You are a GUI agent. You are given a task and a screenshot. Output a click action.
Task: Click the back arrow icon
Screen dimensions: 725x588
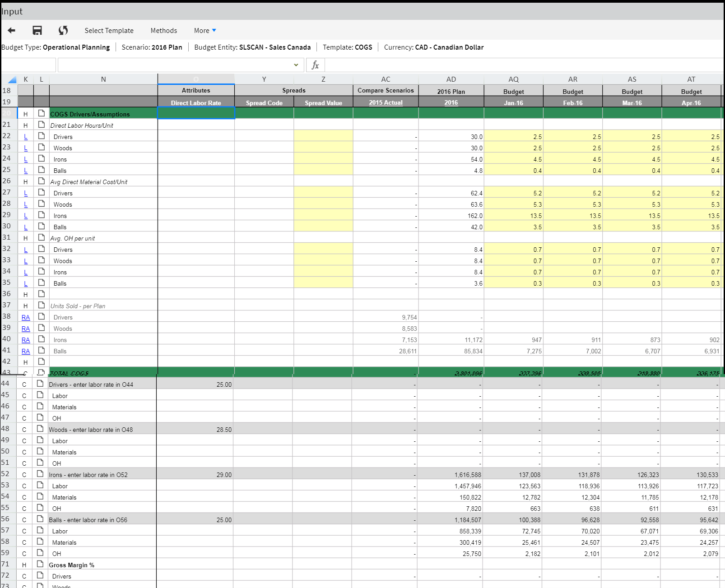click(12, 30)
